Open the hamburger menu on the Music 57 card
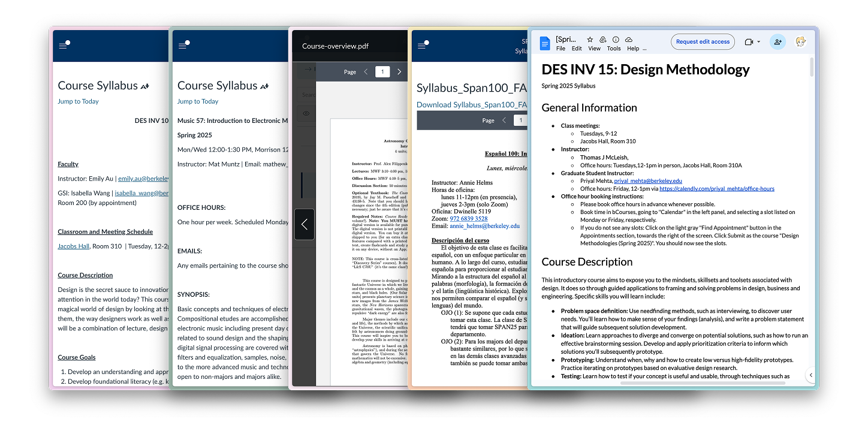868x431 pixels. tap(184, 44)
